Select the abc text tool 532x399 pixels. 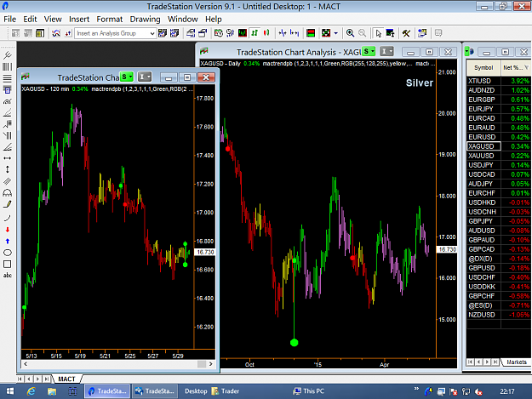pyautogui.click(x=7, y=276)
